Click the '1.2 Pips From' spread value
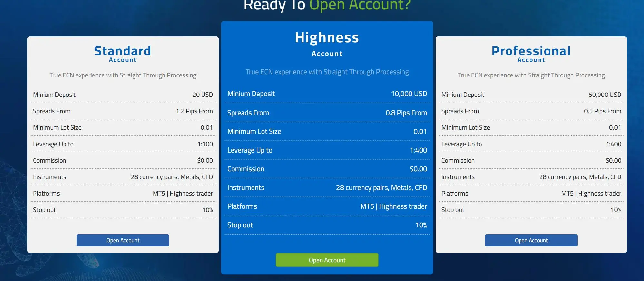 point(194,111)
